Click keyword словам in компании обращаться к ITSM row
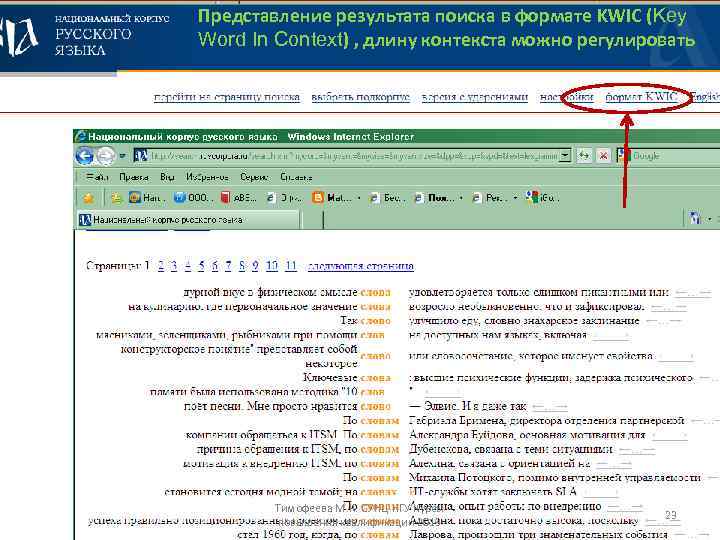 pyautogui.click(x=380, y=435)
